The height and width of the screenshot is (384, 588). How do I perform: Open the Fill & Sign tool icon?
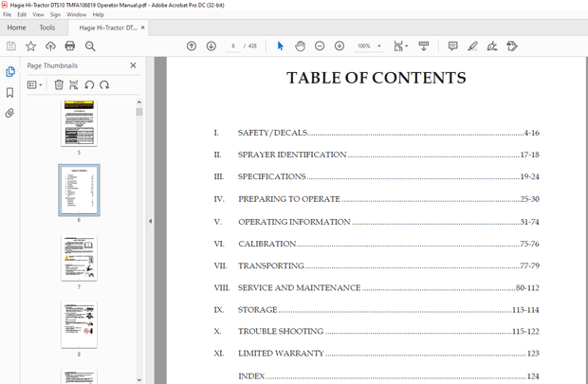492,46
